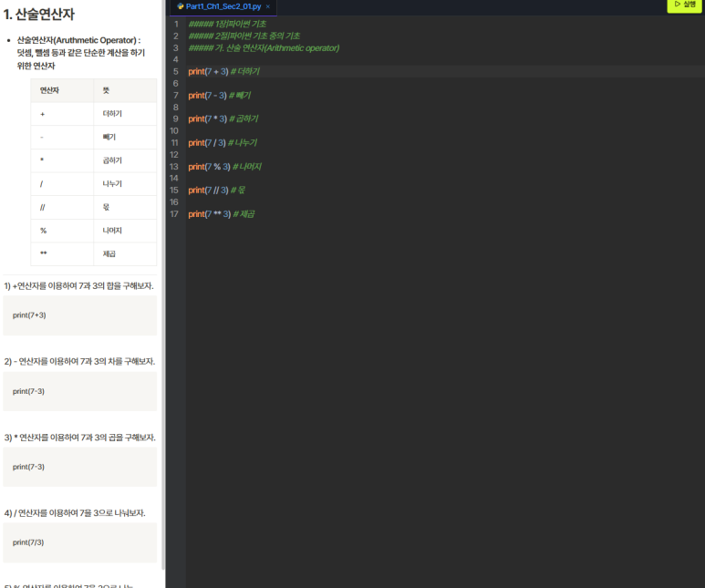Click the 뜻 table header cell
Screen dimensions: 705x588
(x=125, y=90)
